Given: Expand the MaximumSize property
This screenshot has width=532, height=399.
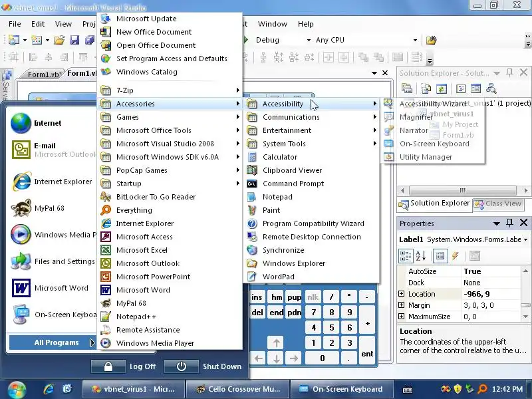Looking at the screenshot, I should pyautogui.click(x=402, y=317).
